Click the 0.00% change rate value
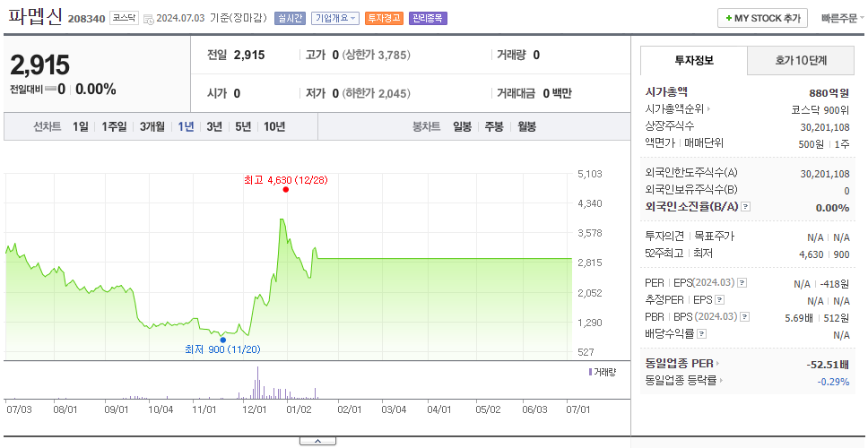 (96, 89)
